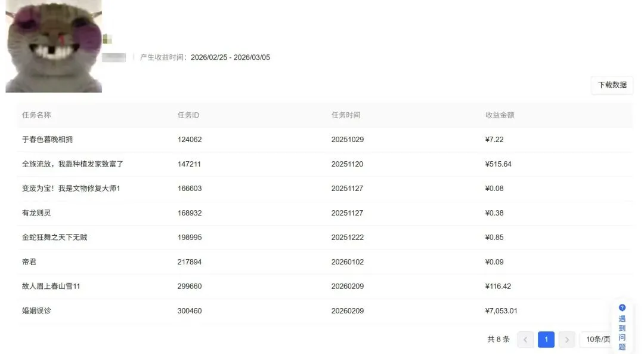Go to next page arrow
The width and height of the screenshot is (644, 354).
pyautogui.click(x=567, y=340)
